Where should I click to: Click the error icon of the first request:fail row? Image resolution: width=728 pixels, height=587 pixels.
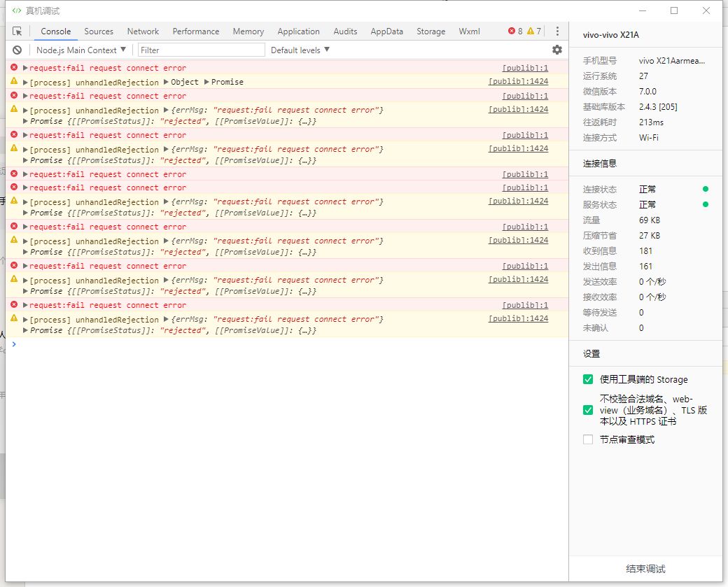pos(14,67)
